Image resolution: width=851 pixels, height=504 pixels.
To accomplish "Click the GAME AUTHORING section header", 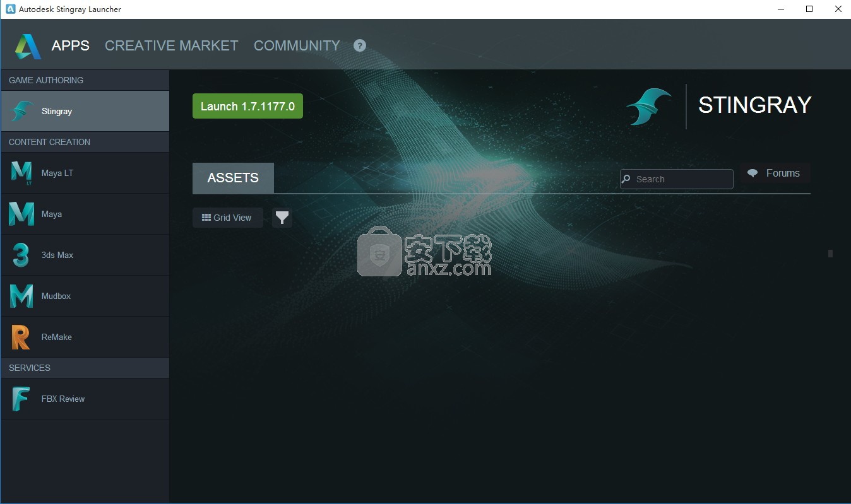I will coord(85,80).
